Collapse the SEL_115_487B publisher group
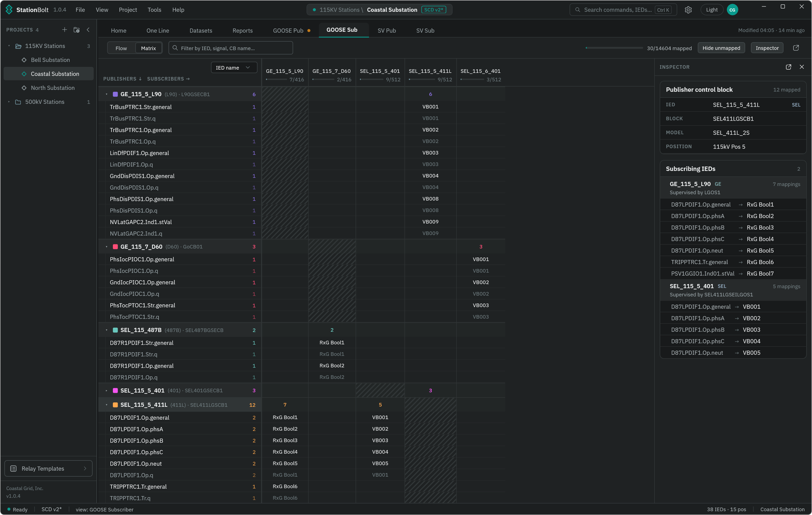The image size is (812, 515). coord(107,330)
